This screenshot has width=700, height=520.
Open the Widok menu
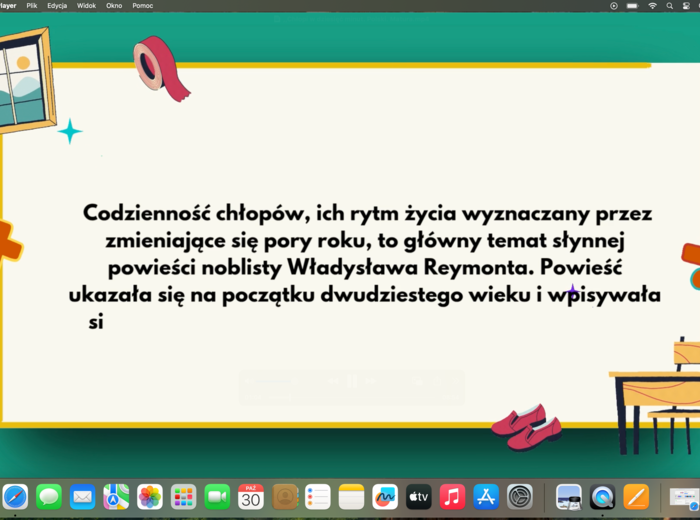pos(86,6)
